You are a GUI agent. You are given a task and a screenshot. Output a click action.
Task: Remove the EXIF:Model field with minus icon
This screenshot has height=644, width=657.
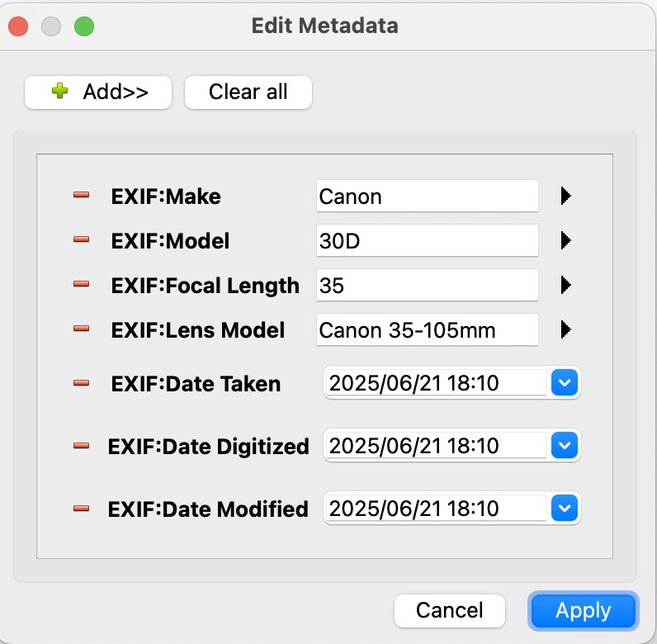81,239
